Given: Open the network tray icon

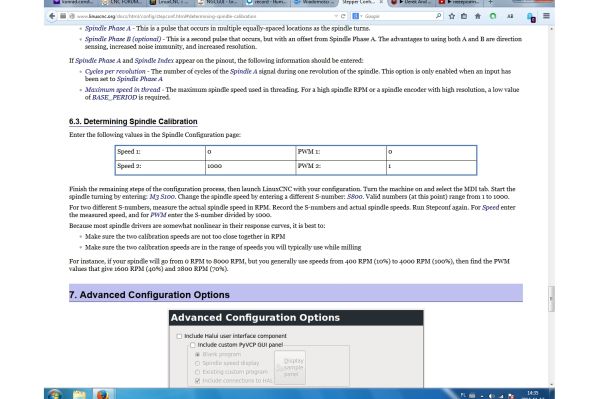Looking at the screenshot, I should click(x=501, y=396).
